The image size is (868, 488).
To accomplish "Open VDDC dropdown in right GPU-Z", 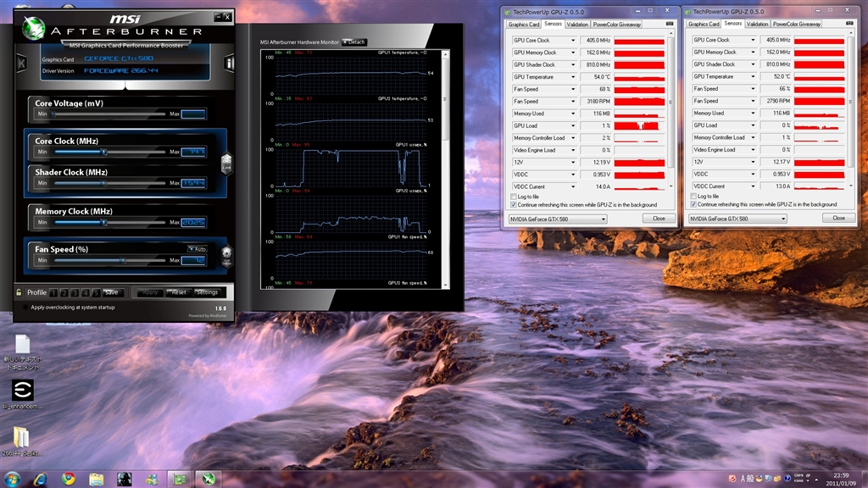I will (x=753, y=174).
